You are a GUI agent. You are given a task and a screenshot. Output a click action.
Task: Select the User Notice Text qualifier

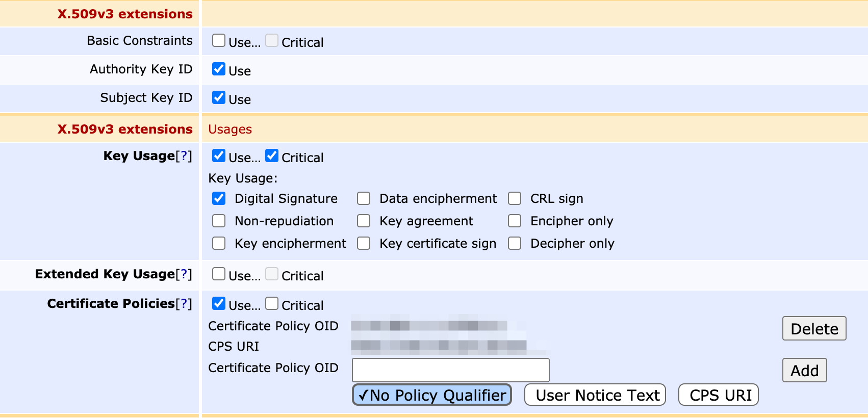tap(595, 395)
